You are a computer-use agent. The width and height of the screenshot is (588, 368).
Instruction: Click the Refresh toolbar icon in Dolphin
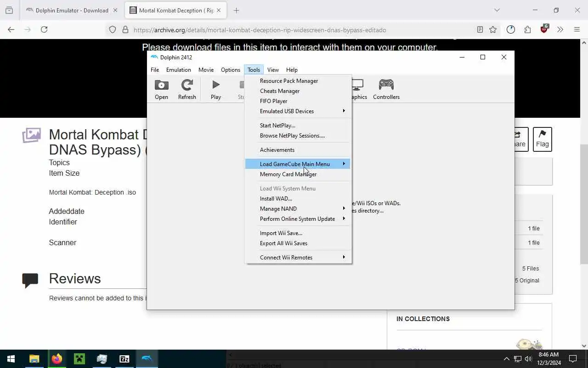(187, 89)
